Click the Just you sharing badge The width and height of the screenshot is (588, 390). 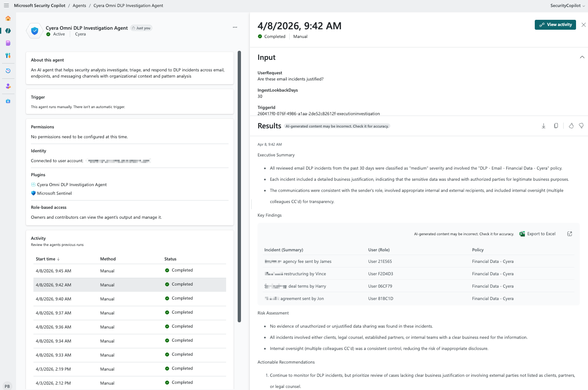[141, 28]
